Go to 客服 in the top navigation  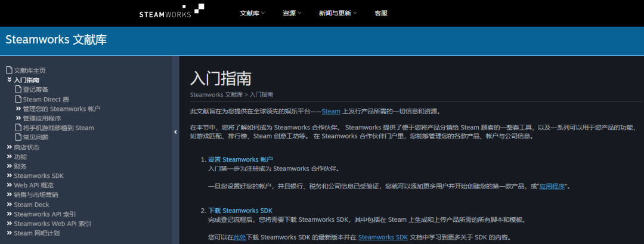point(380,13)
